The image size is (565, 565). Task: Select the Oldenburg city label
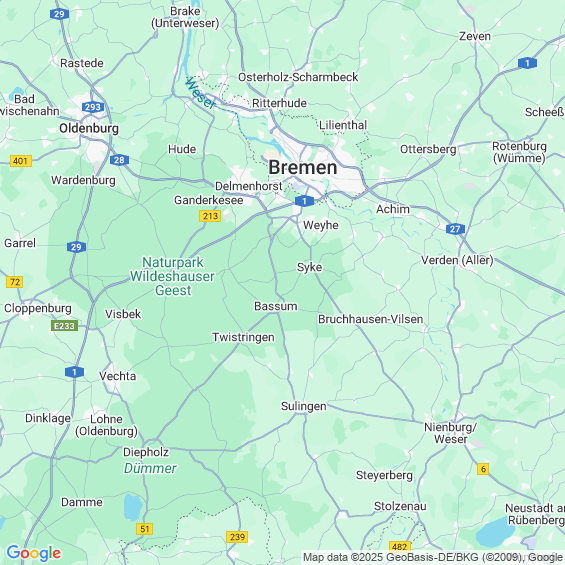tap(89, 128)
